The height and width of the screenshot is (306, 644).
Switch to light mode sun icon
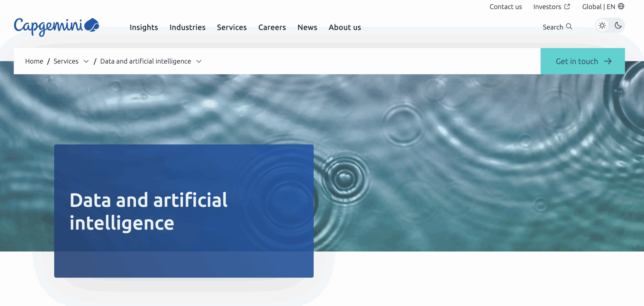602,26
